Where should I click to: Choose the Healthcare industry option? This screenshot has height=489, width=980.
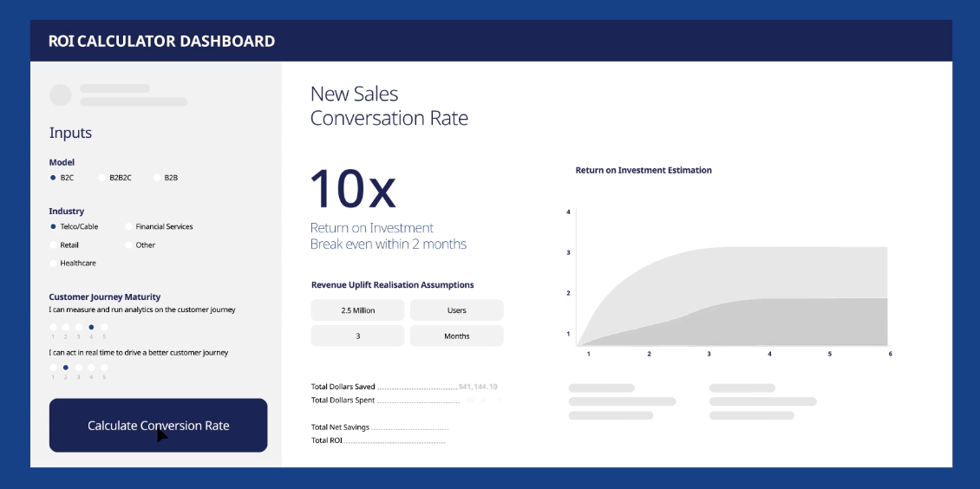pos(54,264)
